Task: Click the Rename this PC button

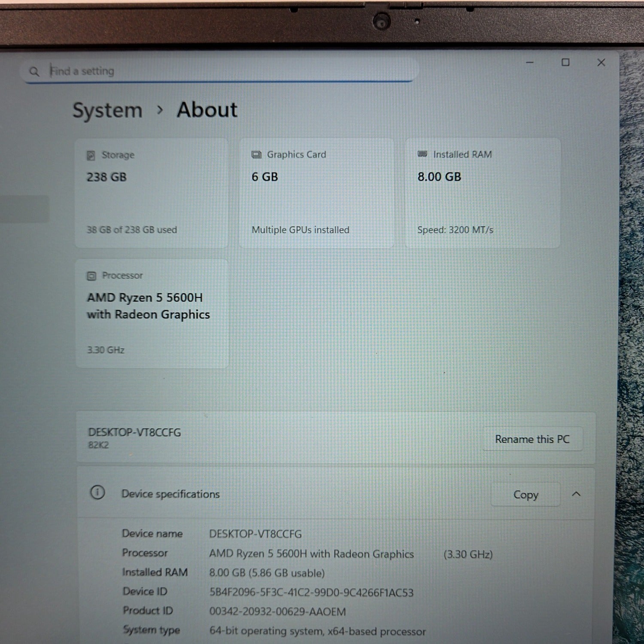Action: click(x=532, y=439)
